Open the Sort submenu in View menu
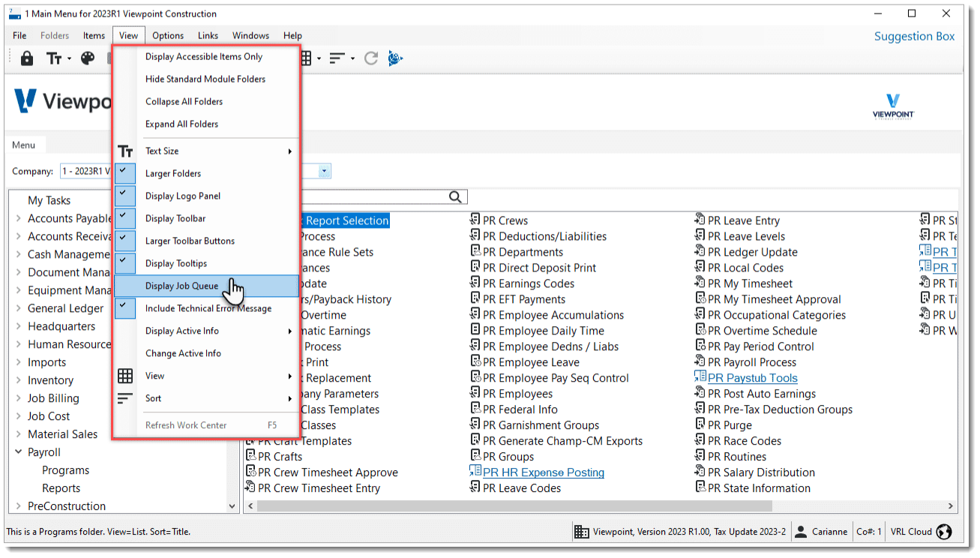The width and height of the screenshot is (980, 558). 206,398
